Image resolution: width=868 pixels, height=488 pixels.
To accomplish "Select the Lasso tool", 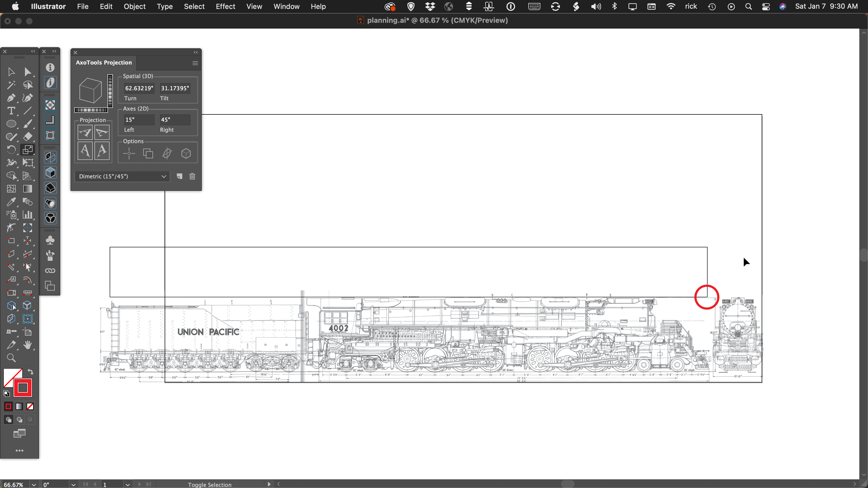I will point(28,85).
